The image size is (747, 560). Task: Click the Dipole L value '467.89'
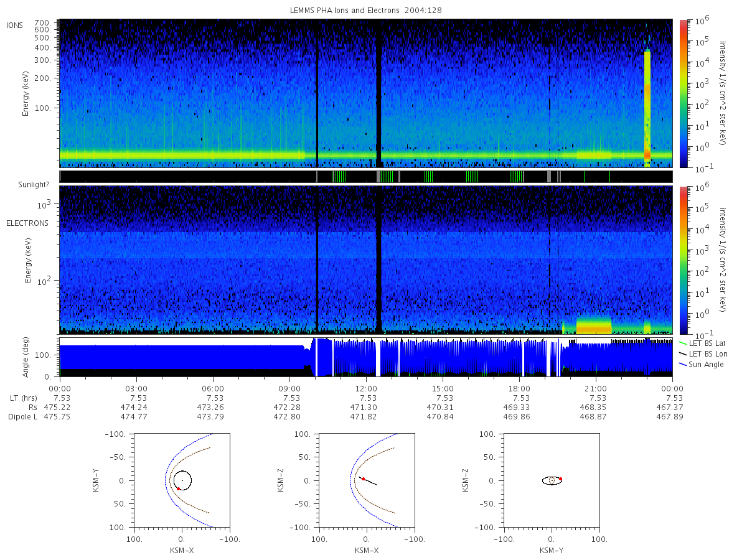tap(669, 417)
